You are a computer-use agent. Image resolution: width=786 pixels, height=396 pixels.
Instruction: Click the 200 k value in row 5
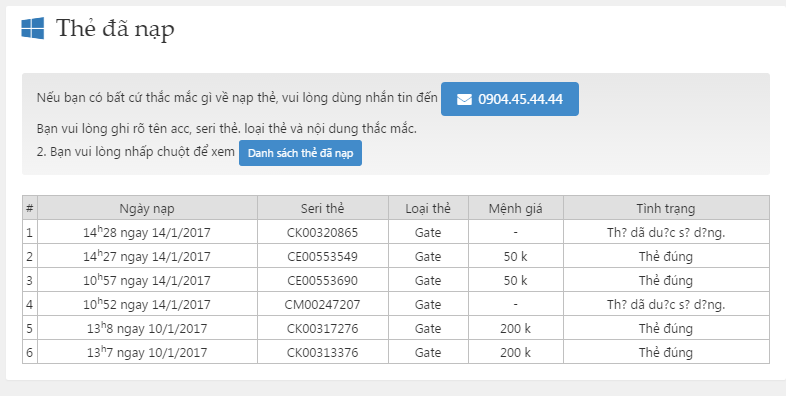[x=516, y=328]
